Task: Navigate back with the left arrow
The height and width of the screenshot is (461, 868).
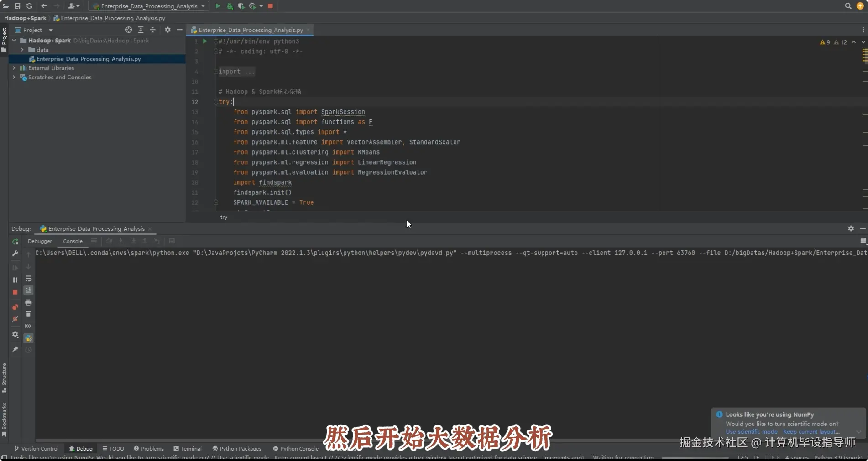Action: pos(44,6)
